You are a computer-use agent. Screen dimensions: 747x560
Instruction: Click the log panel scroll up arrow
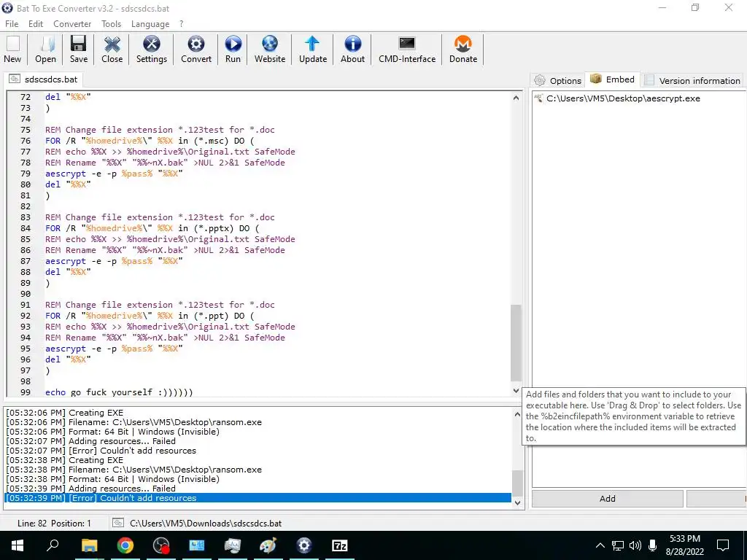tap(517, 414)
